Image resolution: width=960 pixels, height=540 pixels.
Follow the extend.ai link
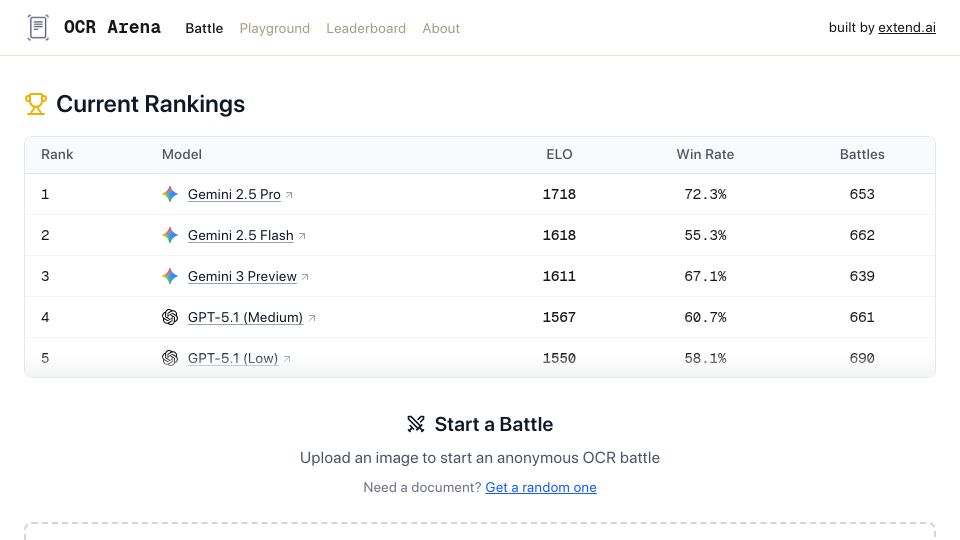click(x=907, y=28)
